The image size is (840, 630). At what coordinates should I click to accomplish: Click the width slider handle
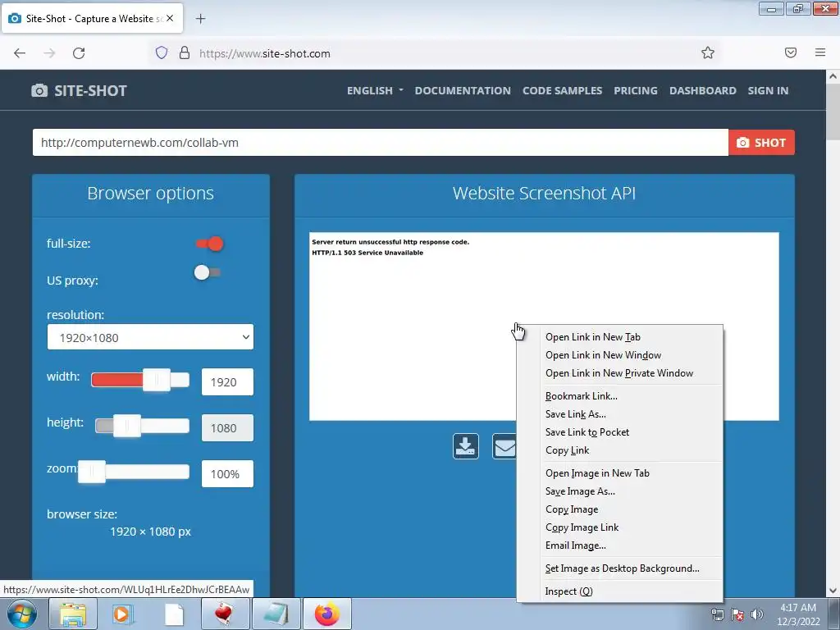(157, 380)
